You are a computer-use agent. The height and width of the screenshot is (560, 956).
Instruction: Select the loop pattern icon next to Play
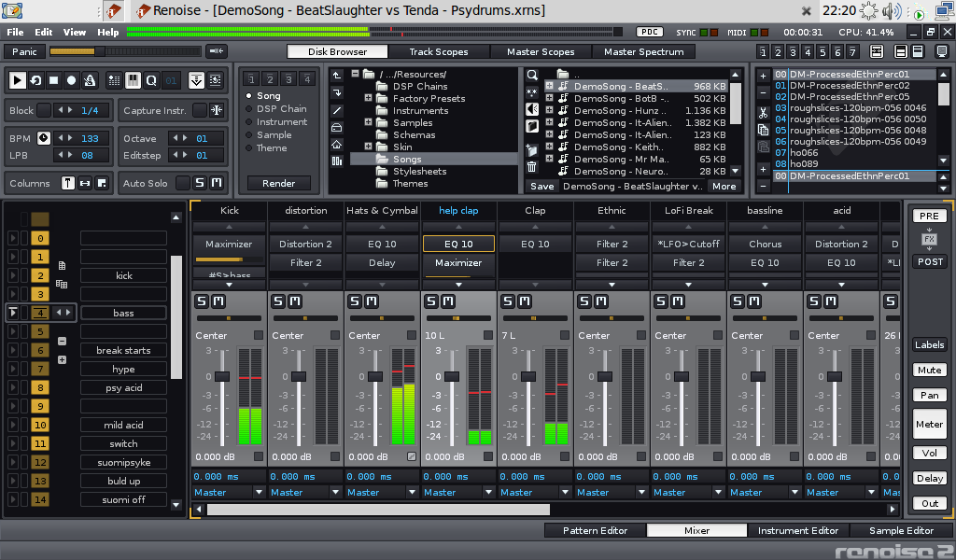[x=35, y=81]
